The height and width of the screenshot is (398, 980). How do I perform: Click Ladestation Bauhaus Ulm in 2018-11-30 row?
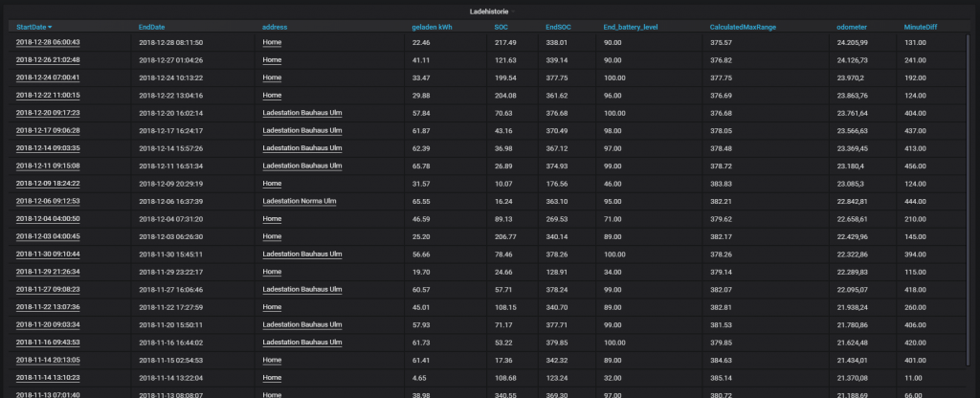click(x=302, y=254)
